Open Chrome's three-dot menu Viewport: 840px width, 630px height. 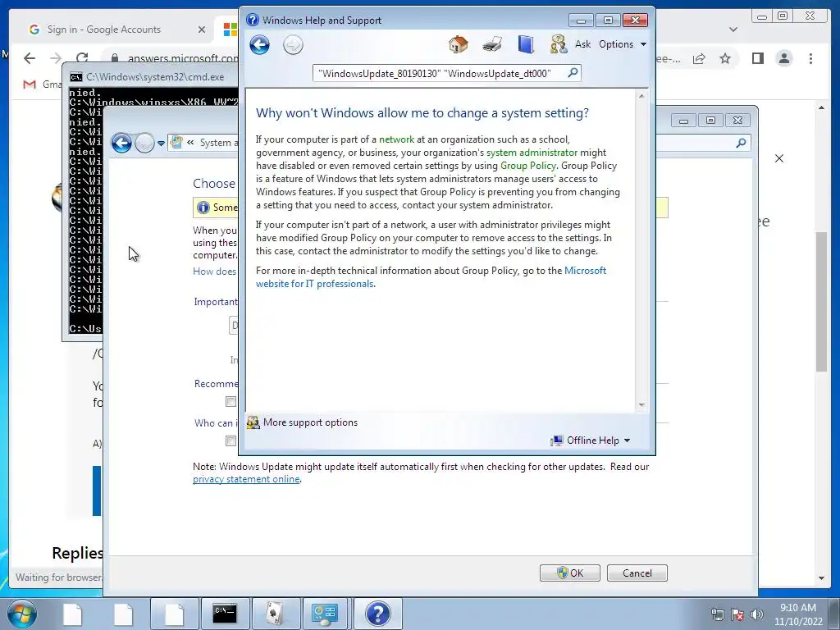click(810, 58)
